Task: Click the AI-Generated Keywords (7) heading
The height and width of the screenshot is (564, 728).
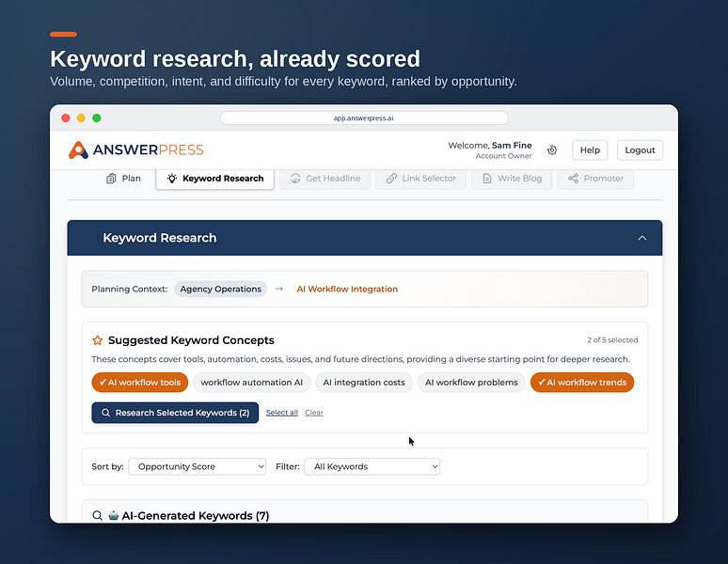Action: [x=196, y=516]
